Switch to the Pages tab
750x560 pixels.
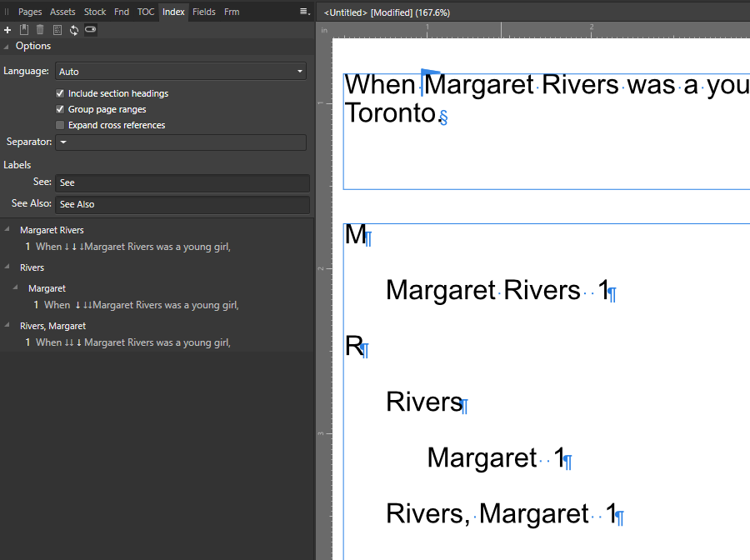30,12
